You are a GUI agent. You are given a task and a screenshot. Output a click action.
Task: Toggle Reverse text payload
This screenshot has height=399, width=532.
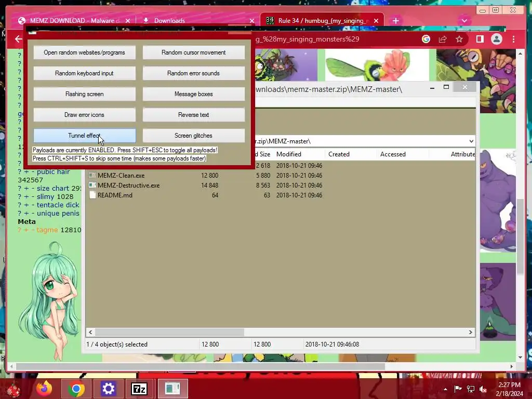coord(193,115)
